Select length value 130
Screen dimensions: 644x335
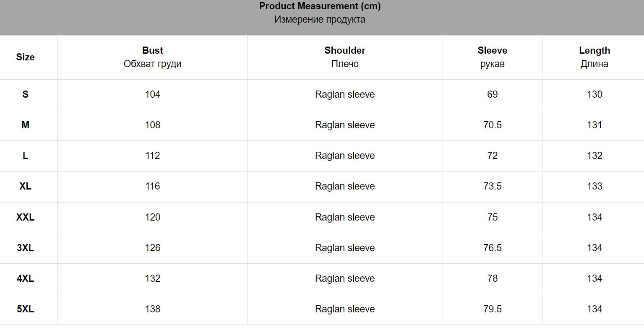pos(594,95)
